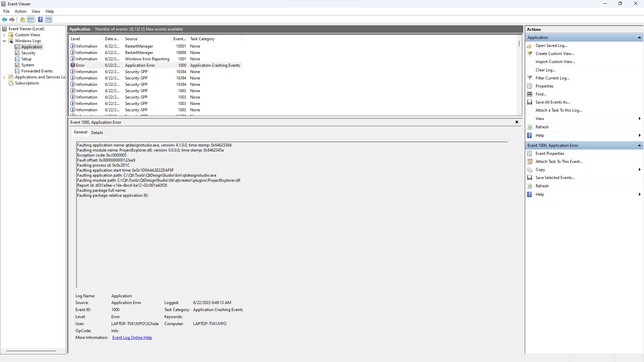Click the Properties icon under Application actions
This screenshot has height=362, width=644.
click(x=530, y=86)
